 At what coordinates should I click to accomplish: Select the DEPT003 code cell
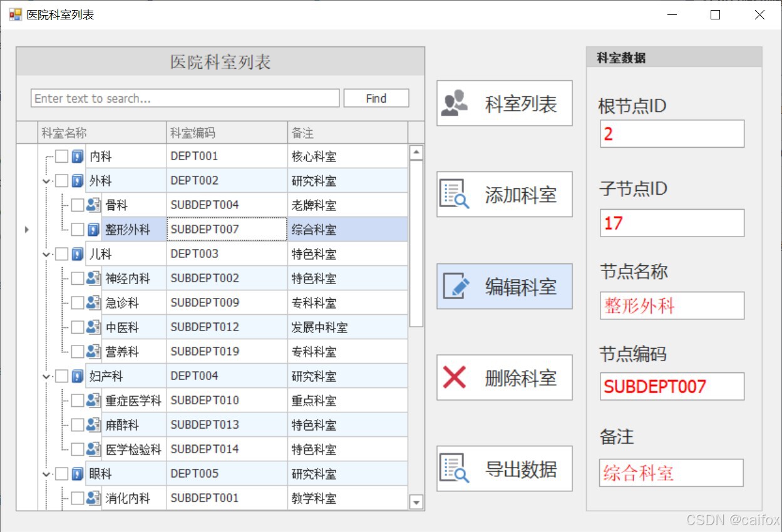pyautogui.click(x=227, y=254)
